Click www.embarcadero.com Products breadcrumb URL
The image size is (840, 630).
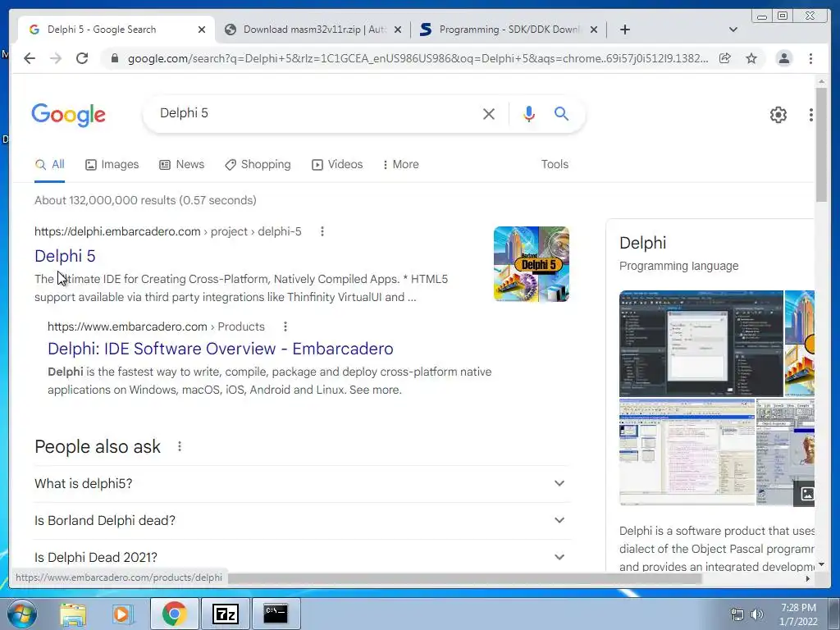pos(156,326)
